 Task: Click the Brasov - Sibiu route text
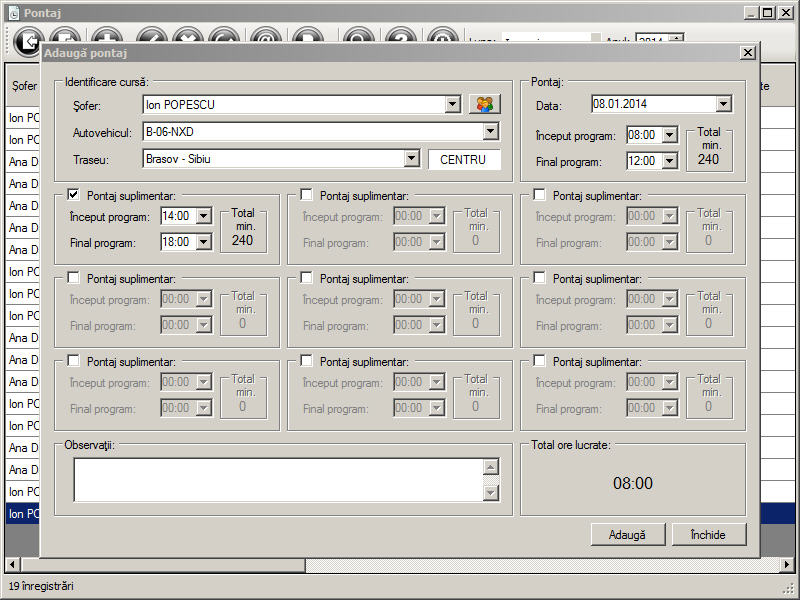[x=178, y=159]
